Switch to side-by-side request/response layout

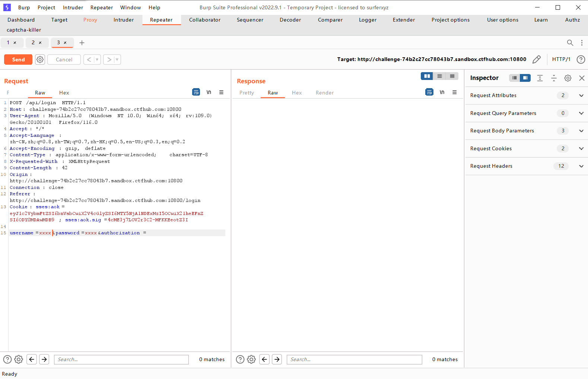point(427,76)
